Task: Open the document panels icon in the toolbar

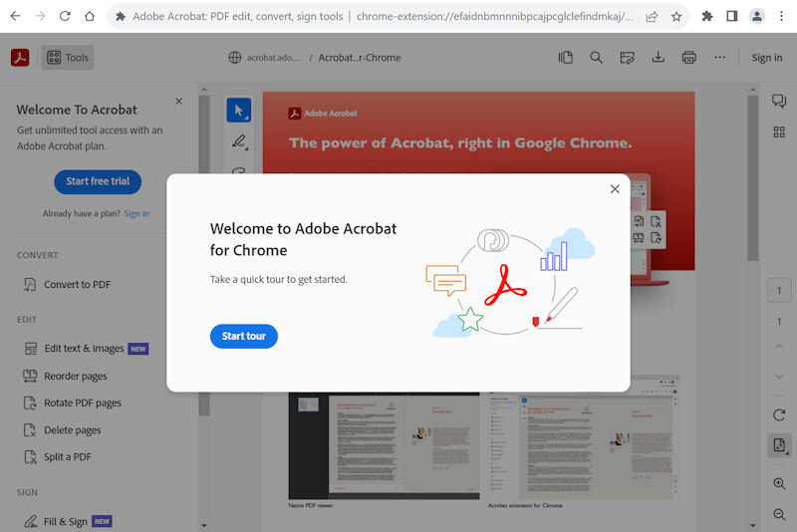Action: coord(566,58)
